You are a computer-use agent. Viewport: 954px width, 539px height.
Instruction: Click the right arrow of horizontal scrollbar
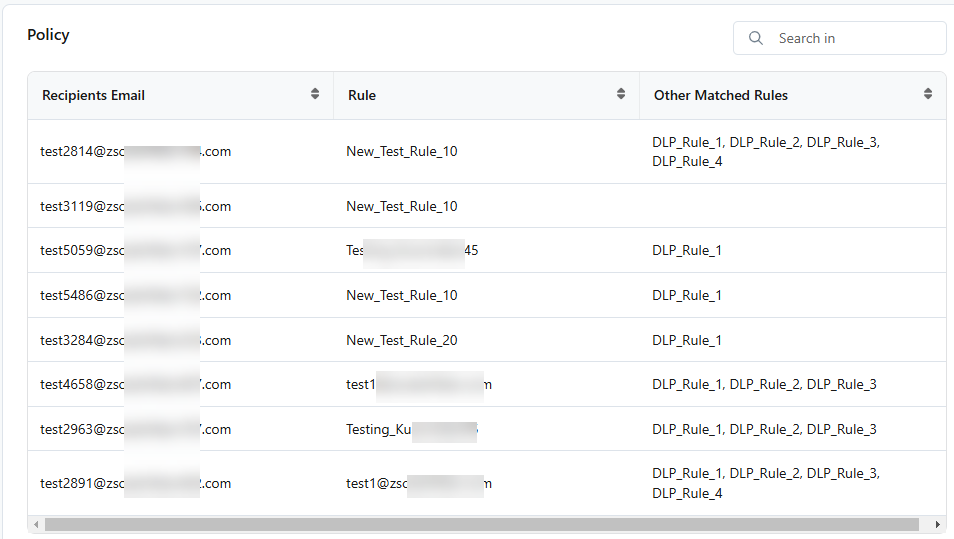coord(937,524)
